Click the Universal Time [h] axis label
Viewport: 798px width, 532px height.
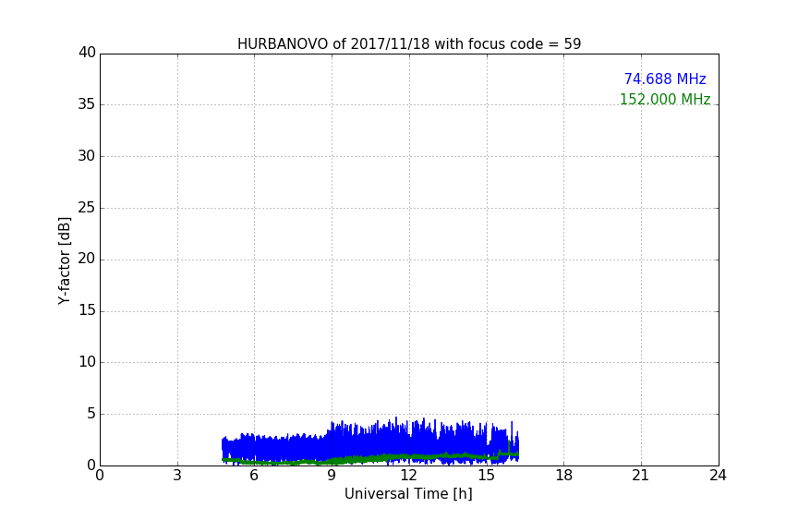click(x=408, y=494)
